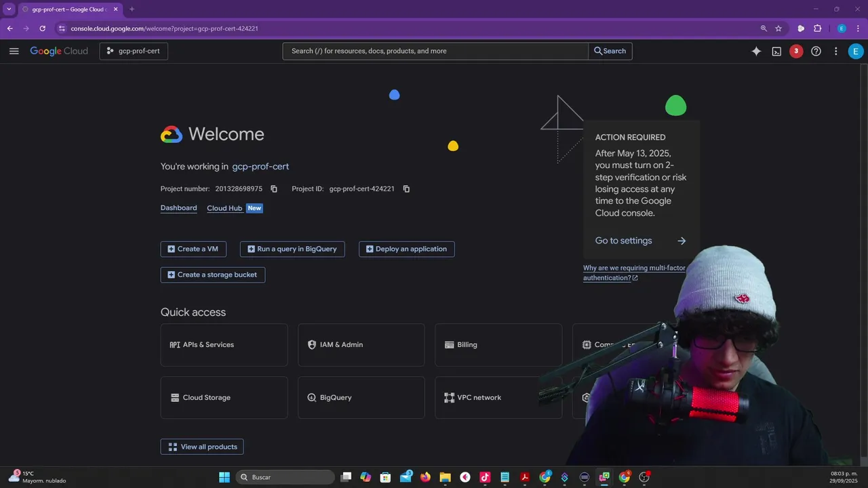Open the Gemini sparkle assistant
Screen dimensions: 868x488
coord(757,51)
